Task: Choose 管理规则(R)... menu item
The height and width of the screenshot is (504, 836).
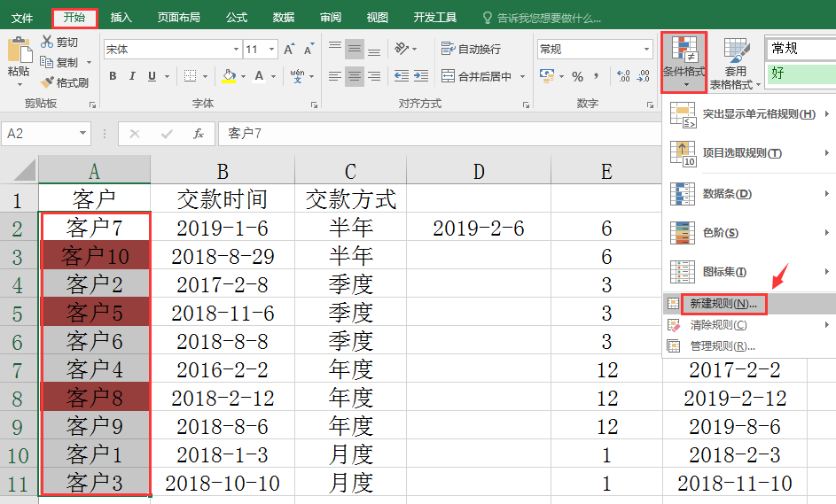Action: coord(749,346)
